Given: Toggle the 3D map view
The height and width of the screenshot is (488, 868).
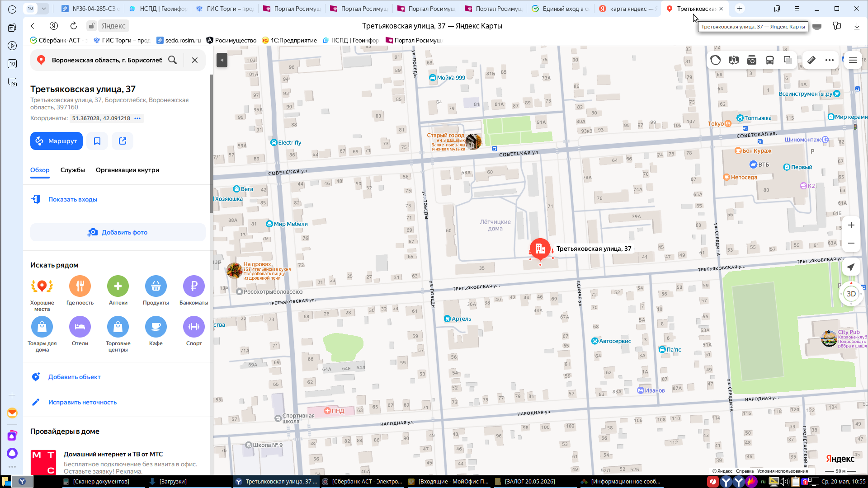Looking at the screenshot, I should pos(851,294).
